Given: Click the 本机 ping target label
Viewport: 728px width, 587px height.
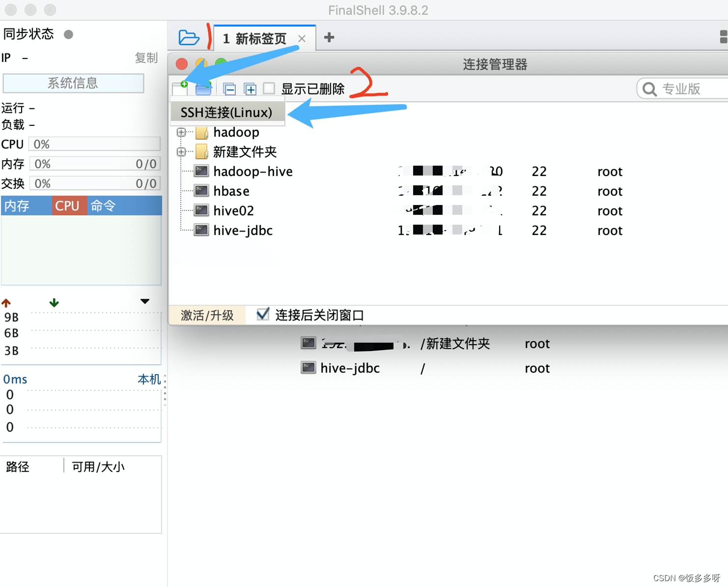Looking at the screenshot, I should pos(149,379).
